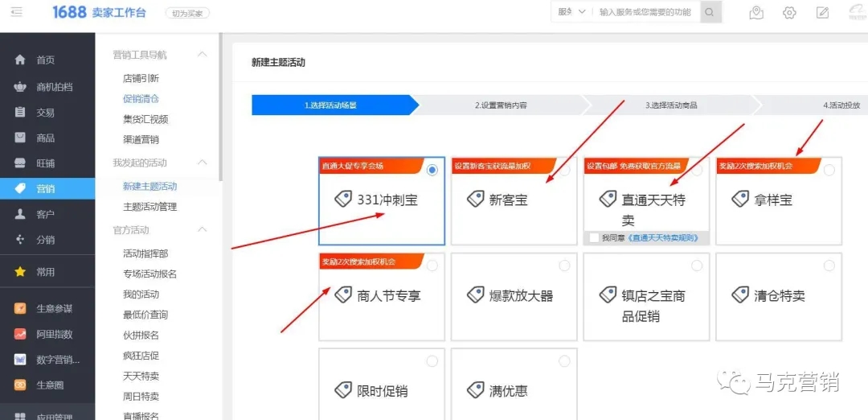Select the 新客宝 radio button
Image resolution: width=868 pixels, height=420 pixels.
(564, 170)
